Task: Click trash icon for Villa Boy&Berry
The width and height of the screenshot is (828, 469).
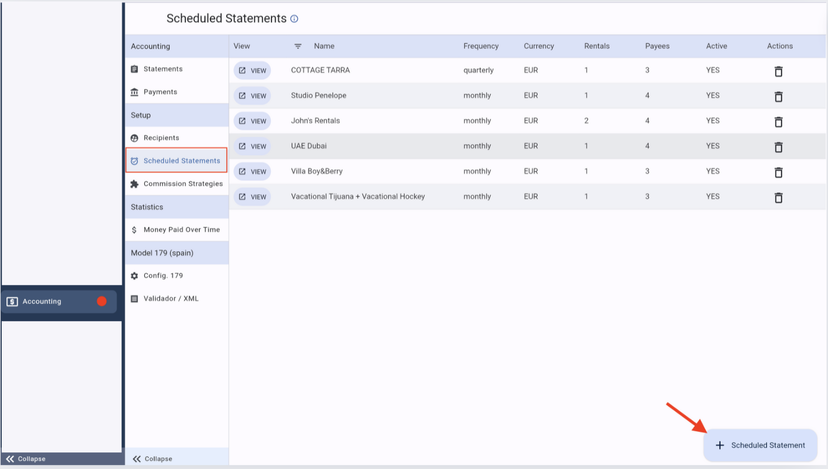Action: [778, 172]
